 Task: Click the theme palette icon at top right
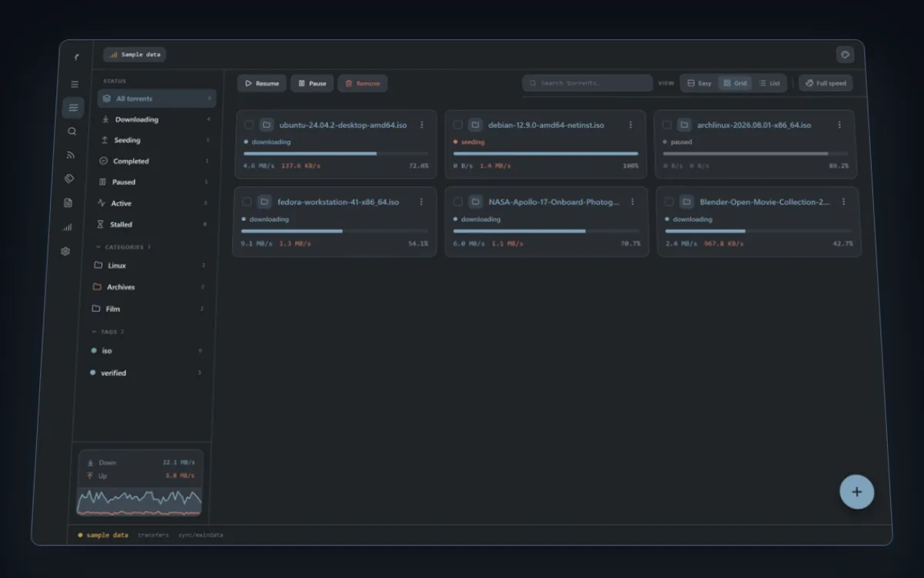845,55
